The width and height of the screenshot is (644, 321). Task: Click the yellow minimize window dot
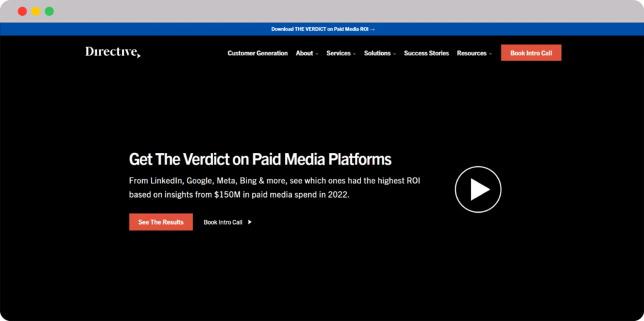(36, 11)
